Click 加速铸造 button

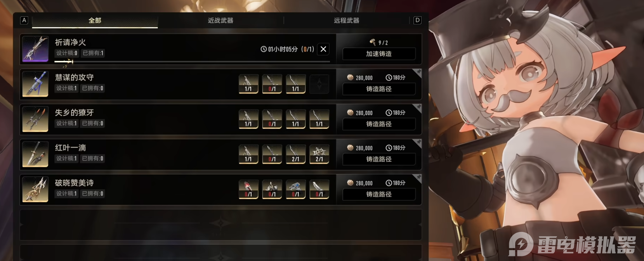[x=379, y=54]
